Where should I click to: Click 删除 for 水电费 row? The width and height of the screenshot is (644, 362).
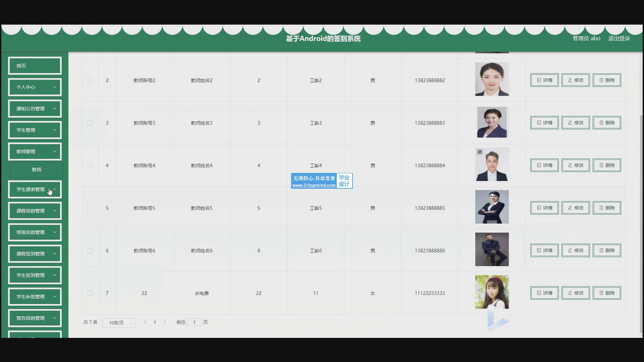607,293
